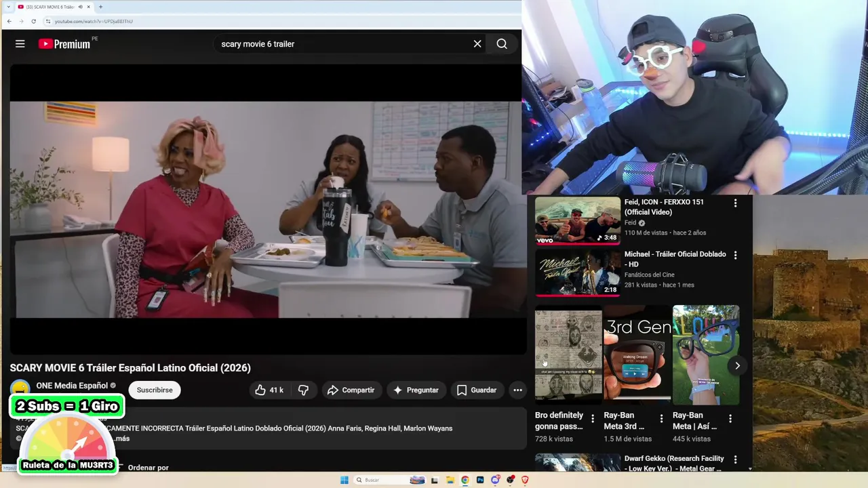
Task: Click 110 M de vistas - hace 2 años
Action: click(x=665, y=232)
